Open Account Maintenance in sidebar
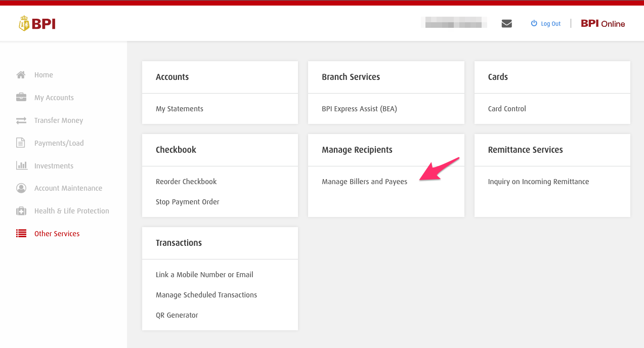 [x=68, y=188]
